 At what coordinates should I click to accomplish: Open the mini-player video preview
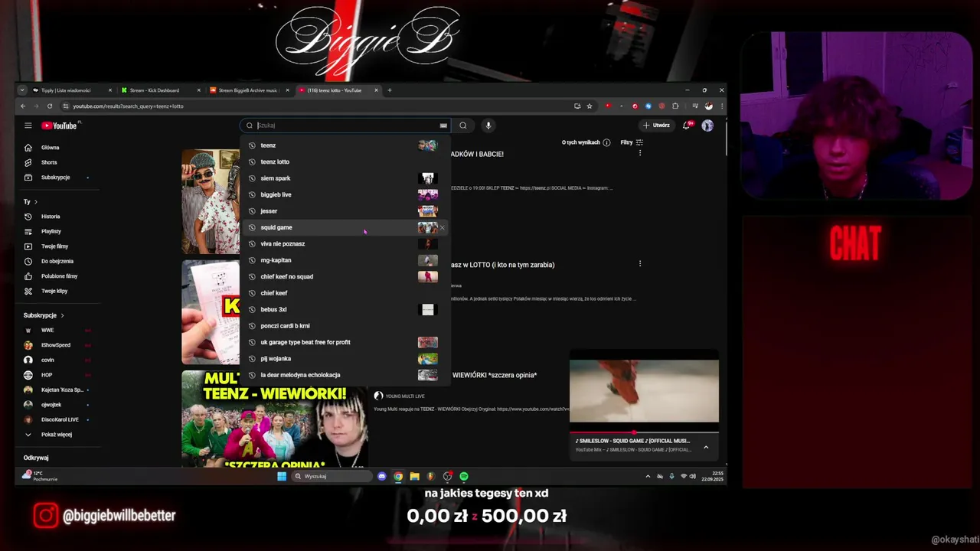click(x=644, y=391)
